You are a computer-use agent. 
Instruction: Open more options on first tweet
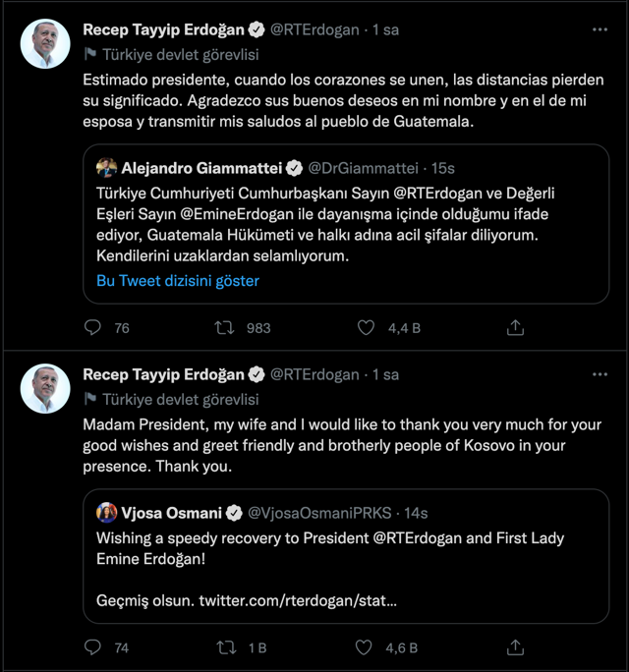tap(600, 29)
